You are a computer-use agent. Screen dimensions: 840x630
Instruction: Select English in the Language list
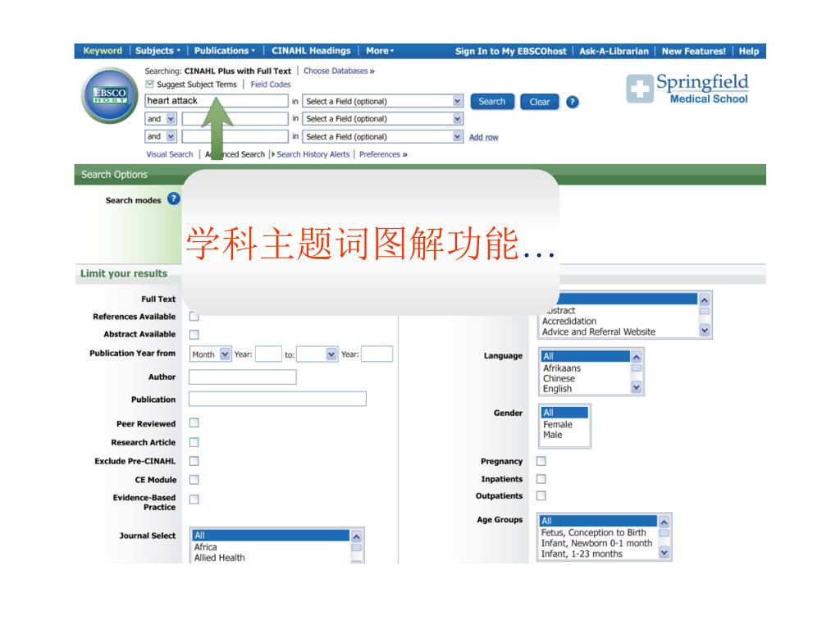pos(557,389)
